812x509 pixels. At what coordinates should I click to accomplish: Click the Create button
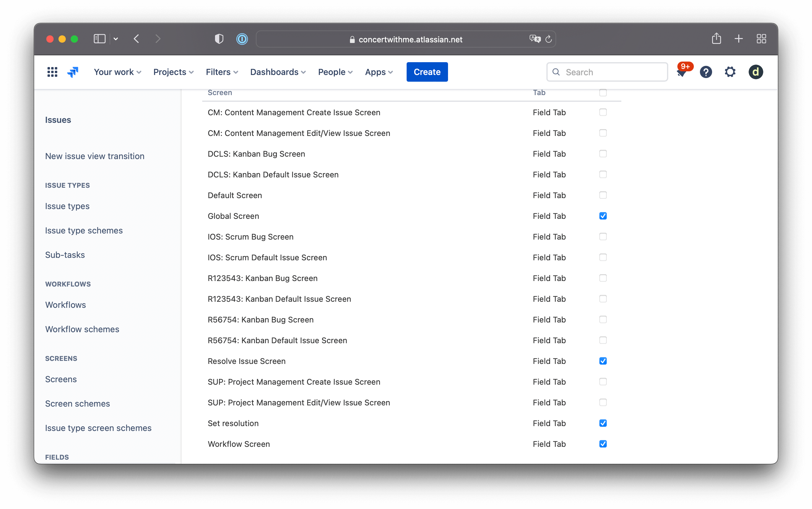(426, 72)
